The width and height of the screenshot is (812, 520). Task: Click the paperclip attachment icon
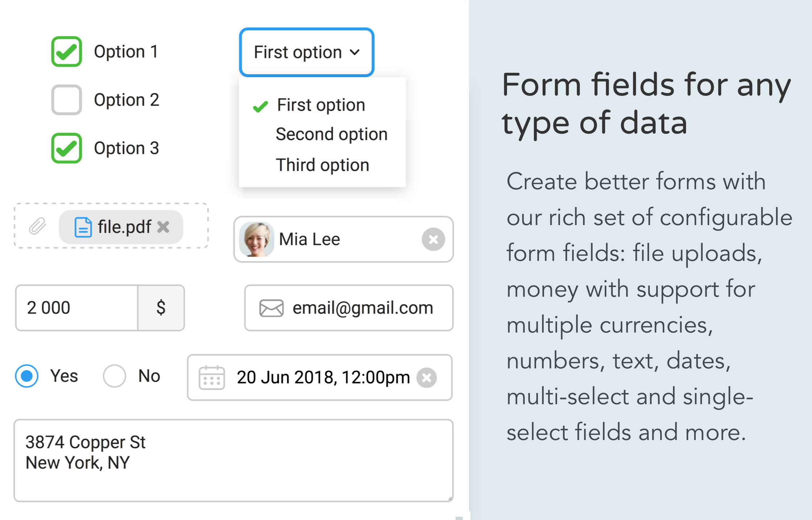pos(37,226)
